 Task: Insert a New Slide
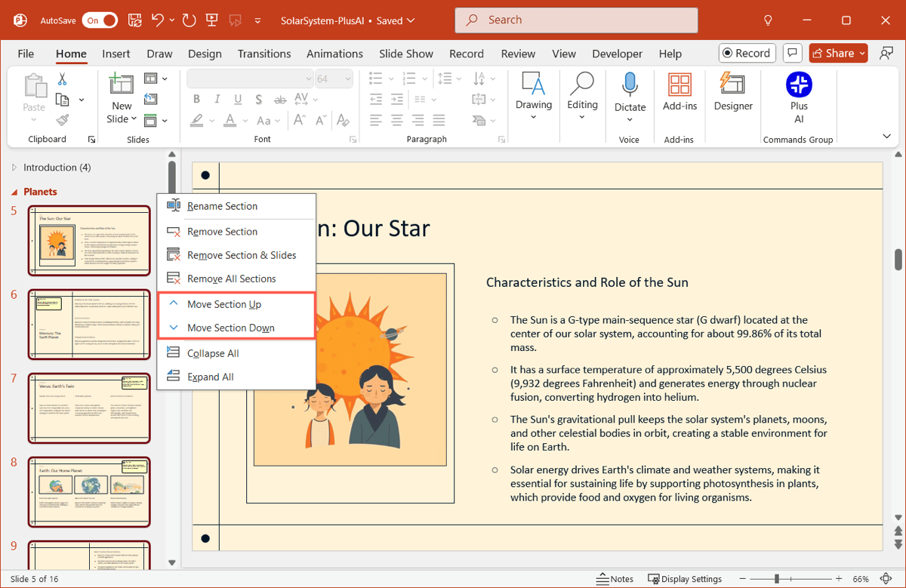121,85
